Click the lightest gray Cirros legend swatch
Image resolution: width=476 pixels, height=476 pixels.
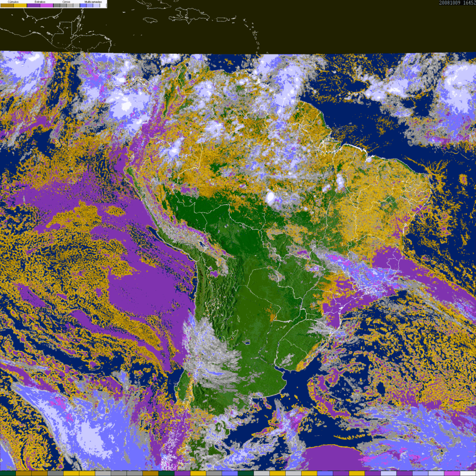76,5
